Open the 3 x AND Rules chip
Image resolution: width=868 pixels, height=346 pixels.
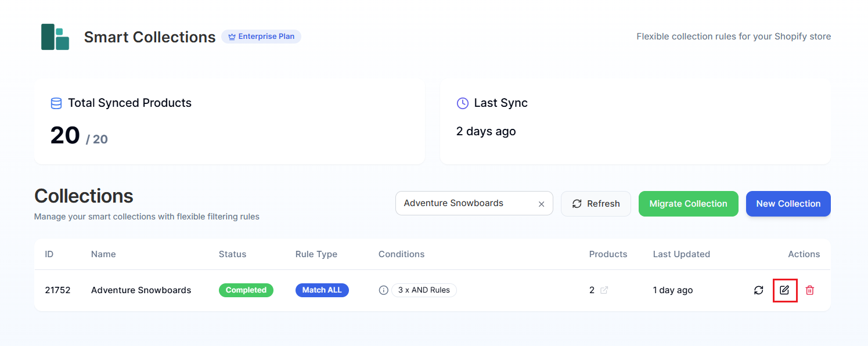coord(424,290)
